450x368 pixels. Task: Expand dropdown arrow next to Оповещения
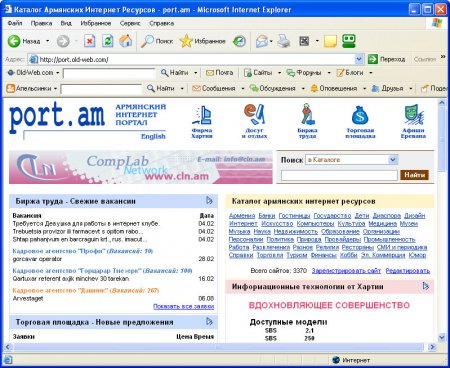click(x=364, y=88)
